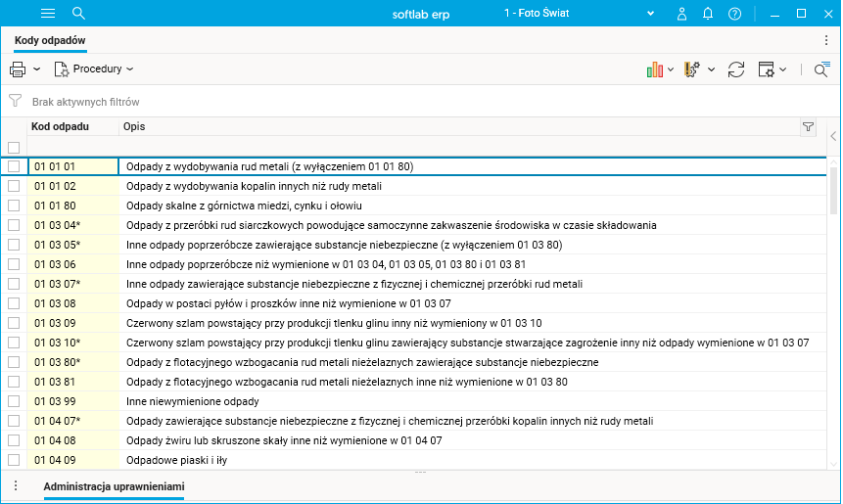Refresh the waste codes list
This screenshot has width=843, height=504.
pos(736,69)
